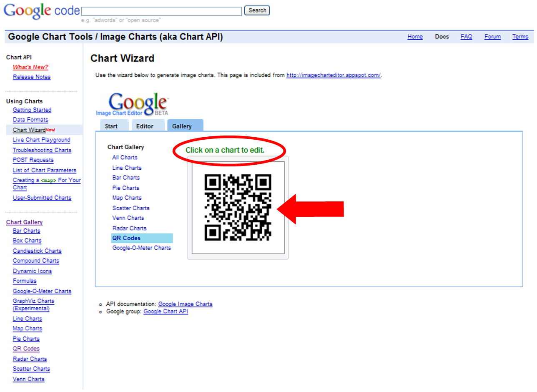Open Troubleshooting Charts link
The width and height of the screenshot is (537, 392).
[x=42, y=150]
